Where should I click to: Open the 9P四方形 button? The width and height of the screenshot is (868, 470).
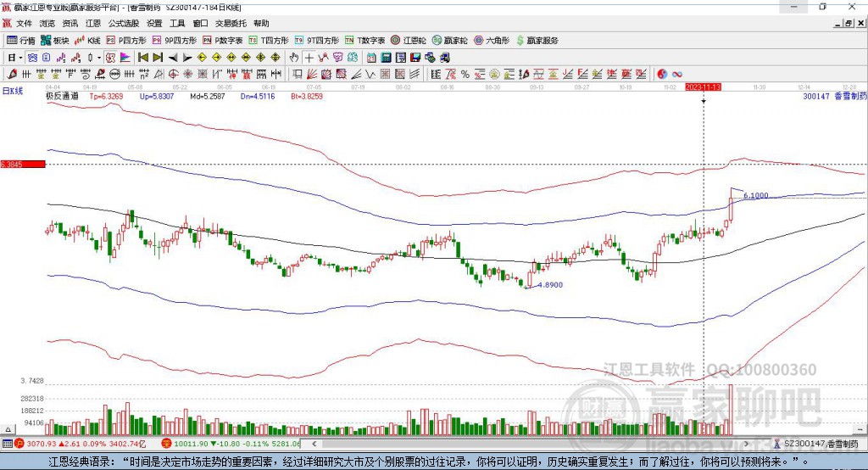pos(175,41)
